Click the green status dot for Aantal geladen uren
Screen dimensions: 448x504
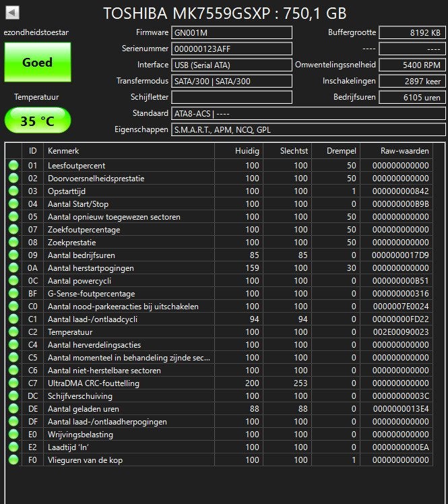point(13,408)
